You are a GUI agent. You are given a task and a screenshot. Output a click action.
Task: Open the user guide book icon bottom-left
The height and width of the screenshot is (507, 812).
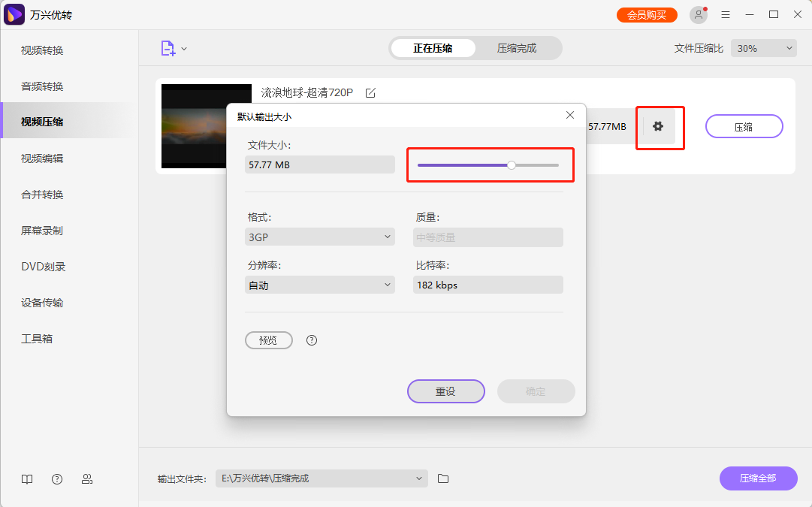point(26,478)
